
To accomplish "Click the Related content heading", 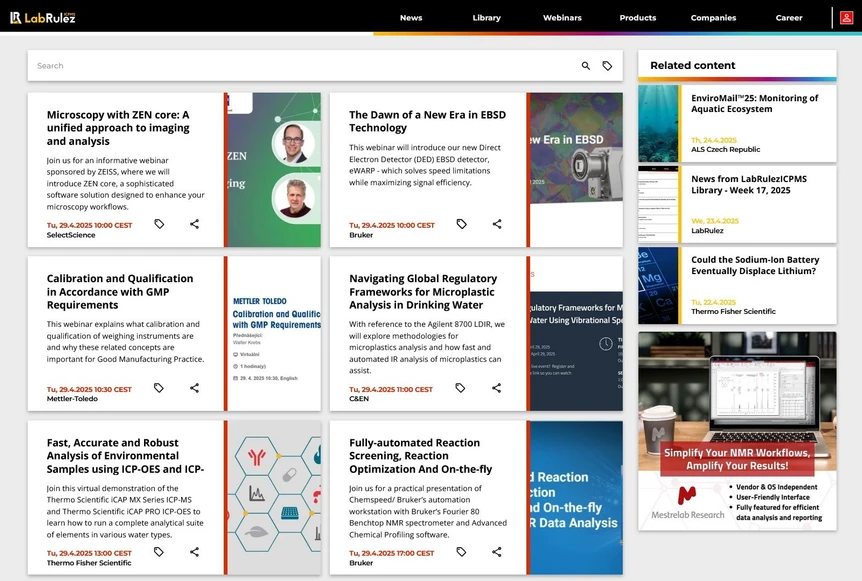I will [x=693, y=65].
